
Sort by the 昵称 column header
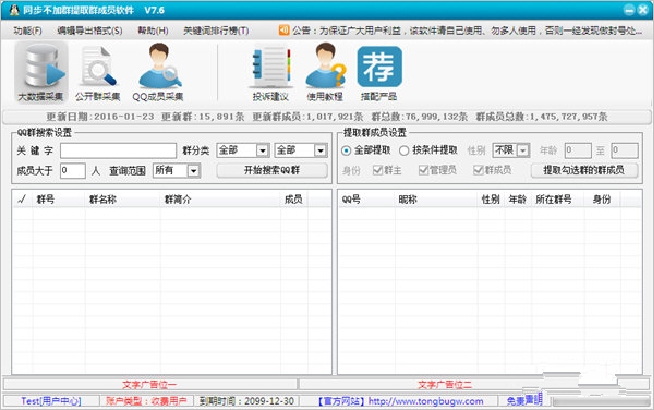click(x=436, y=199)
